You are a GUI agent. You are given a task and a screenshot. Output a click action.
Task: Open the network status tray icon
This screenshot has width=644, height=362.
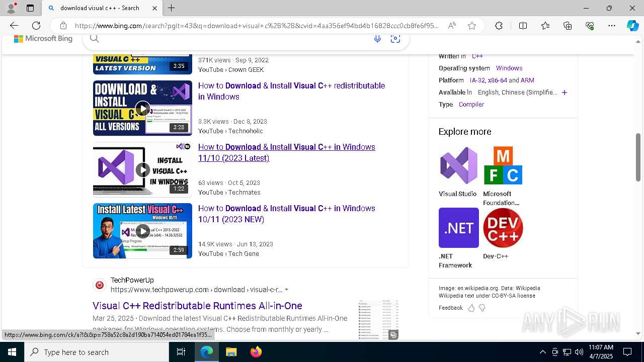tap(567, 352)
